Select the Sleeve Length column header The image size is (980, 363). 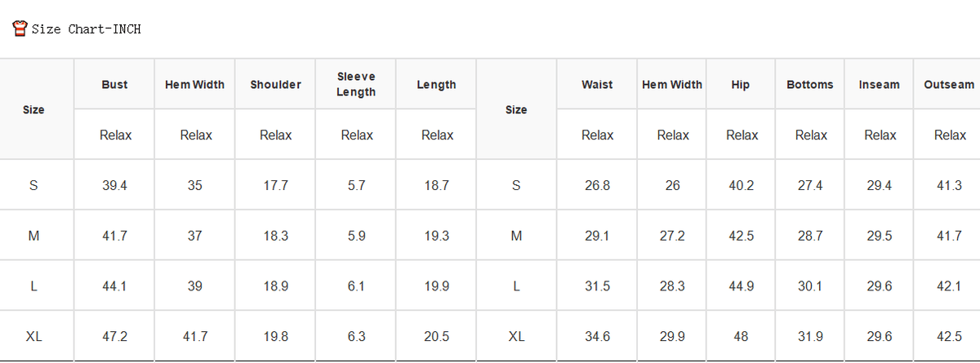(x=356, y=84)
